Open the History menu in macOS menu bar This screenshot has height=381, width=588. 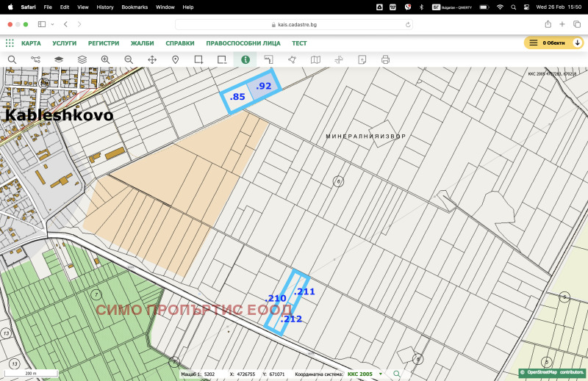[x=105, y=7]
